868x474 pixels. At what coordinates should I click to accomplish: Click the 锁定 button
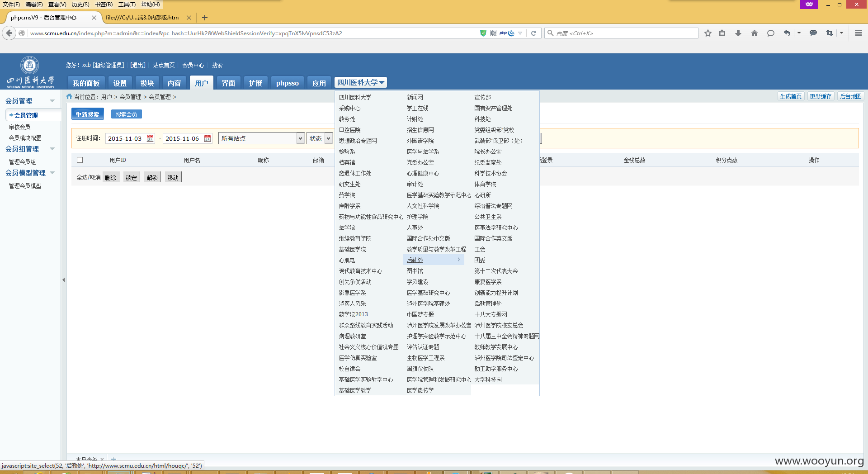pos(132,177)
